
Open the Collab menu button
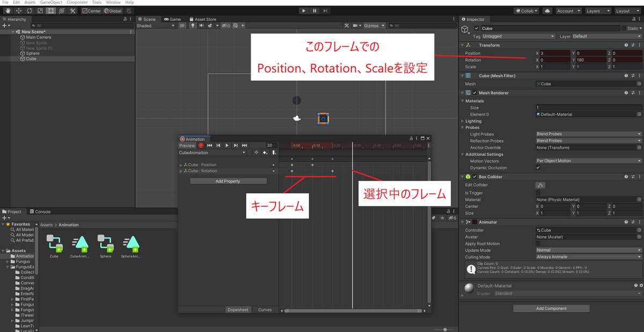[527, 11]
